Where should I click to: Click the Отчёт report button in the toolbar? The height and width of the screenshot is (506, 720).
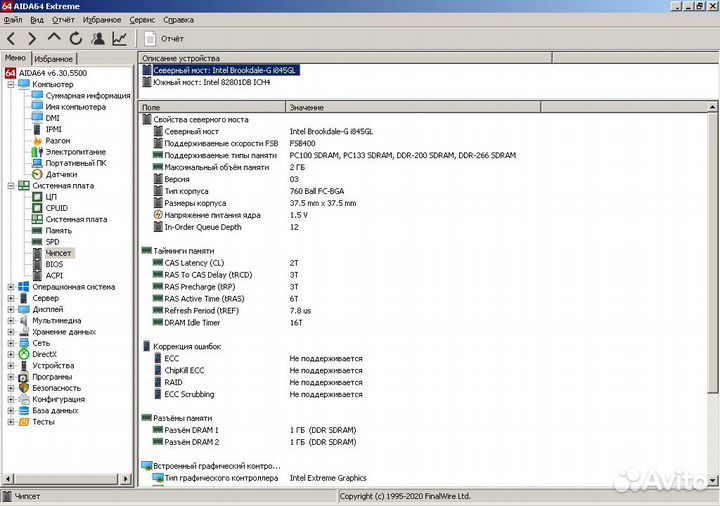[x=163, y=39]
